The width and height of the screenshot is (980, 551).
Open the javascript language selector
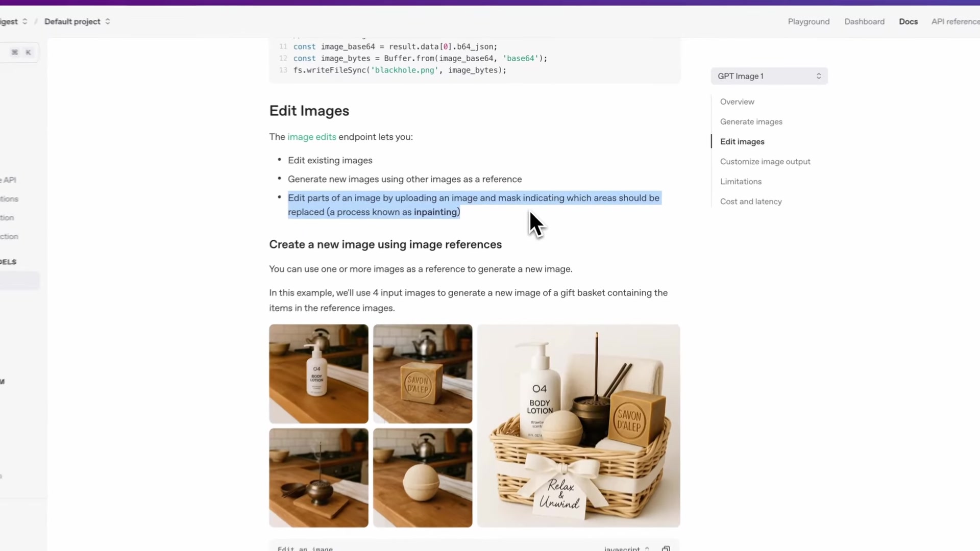click(626, 548)
